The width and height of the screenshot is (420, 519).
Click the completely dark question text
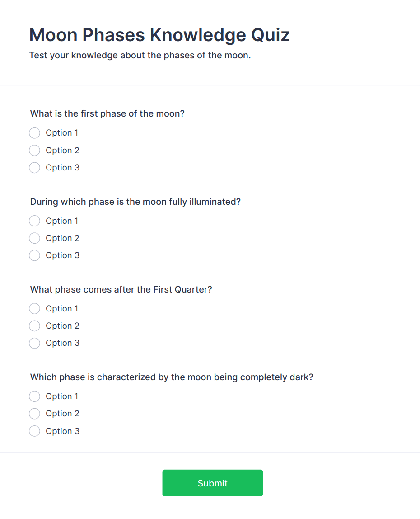171,377
